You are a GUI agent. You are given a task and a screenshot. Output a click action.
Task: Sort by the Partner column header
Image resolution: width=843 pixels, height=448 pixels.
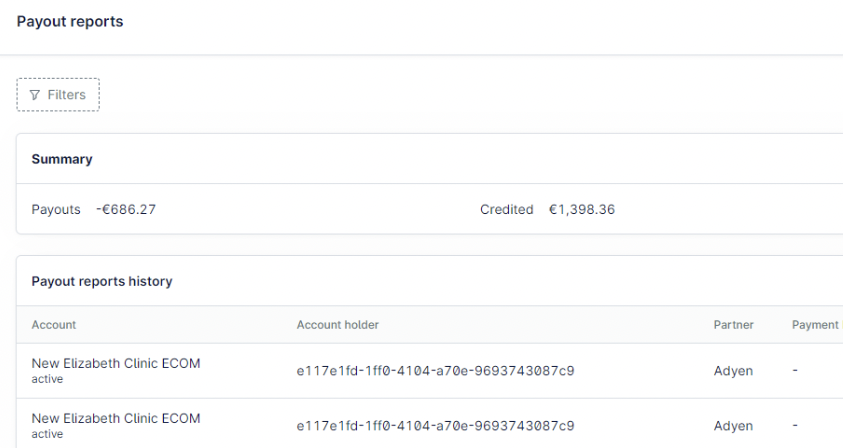pyautogui.click(x=733, y=325)
